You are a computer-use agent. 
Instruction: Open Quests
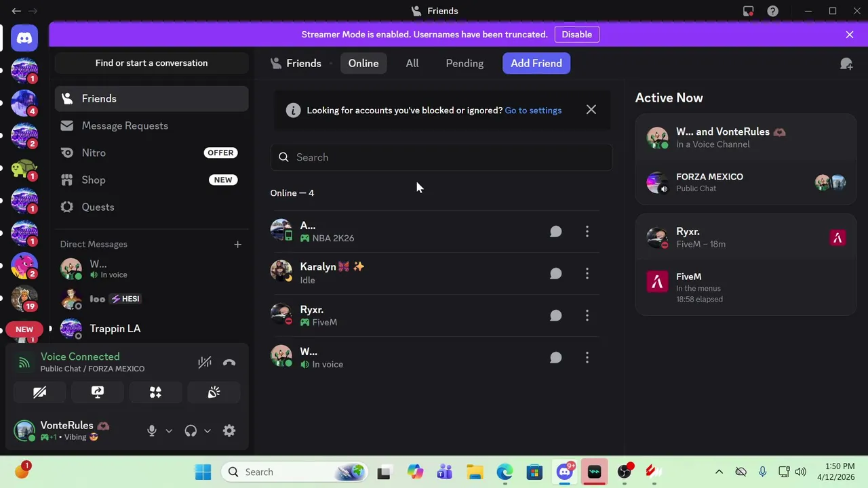[152, 207]
